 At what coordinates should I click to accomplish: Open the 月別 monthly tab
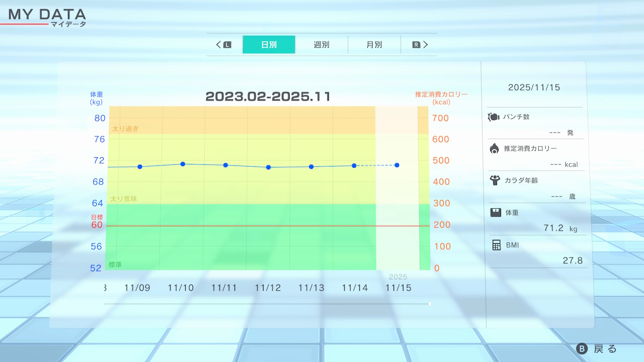(374, 45)
